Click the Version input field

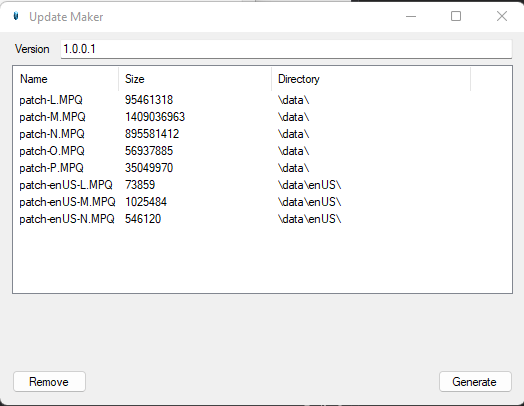pyautogui.click(x=286, y=49)
